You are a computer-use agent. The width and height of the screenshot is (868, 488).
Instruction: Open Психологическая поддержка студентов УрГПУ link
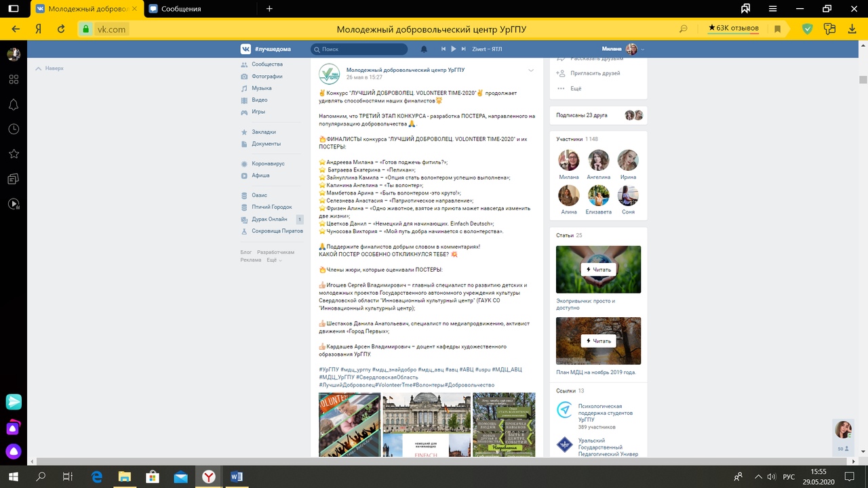pos(606,413)
